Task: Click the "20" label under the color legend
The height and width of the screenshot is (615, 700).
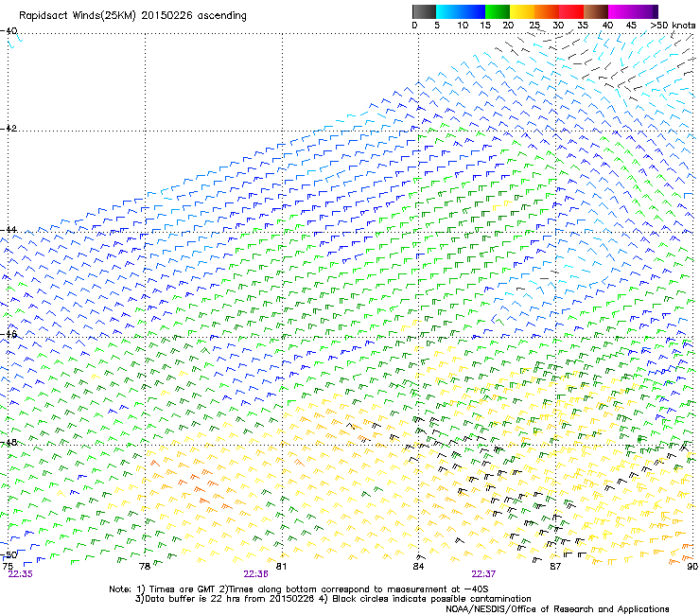Action: click(x=508, y=26)
